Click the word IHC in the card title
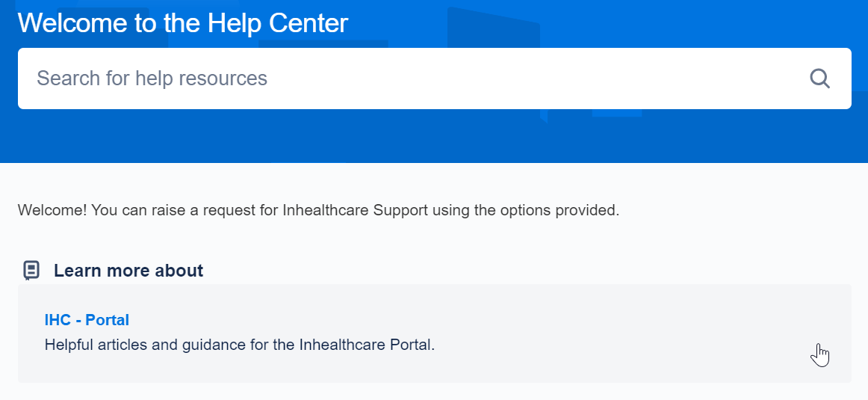 pyautogui.click(x=58, y=320)
